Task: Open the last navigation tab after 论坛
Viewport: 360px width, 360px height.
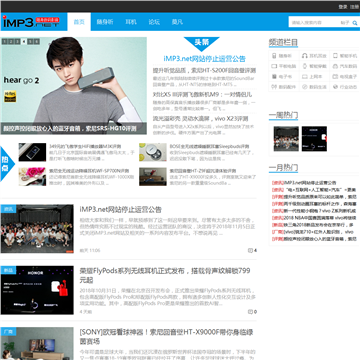Action: click(x=177, y=22)
